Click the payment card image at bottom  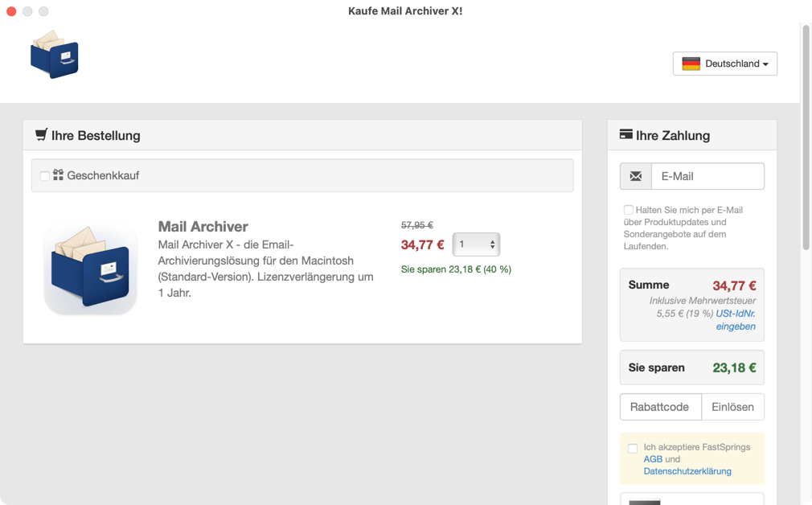[644, 502]
